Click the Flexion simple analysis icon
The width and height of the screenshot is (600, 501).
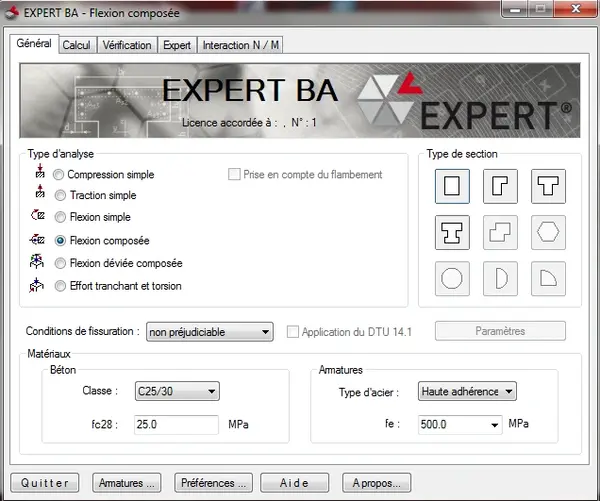pos(38,215)
